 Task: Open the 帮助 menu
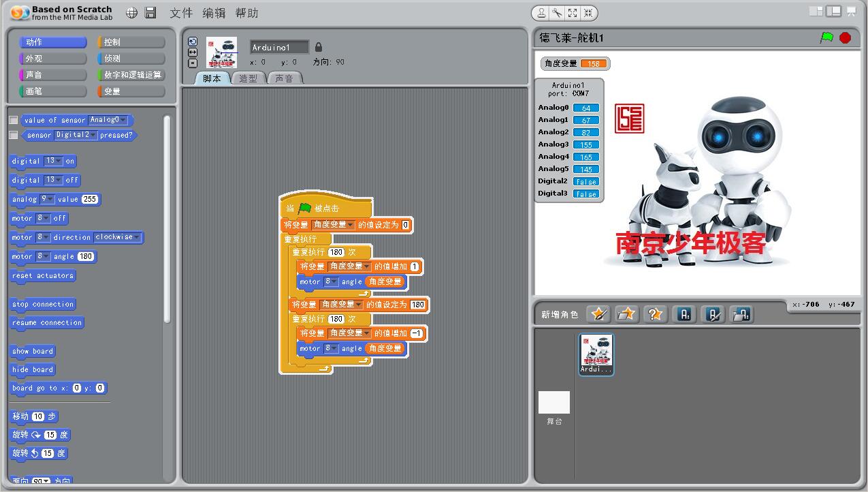246,13
